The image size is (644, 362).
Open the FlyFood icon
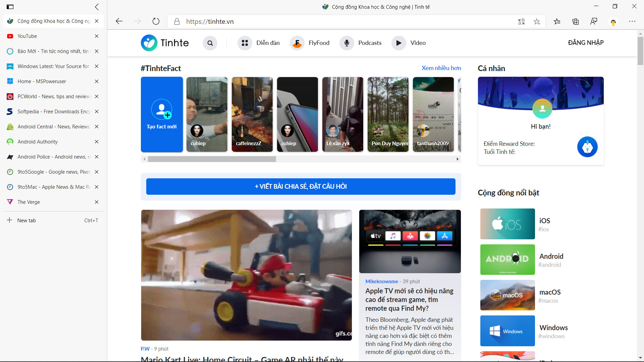coord(297,43)
